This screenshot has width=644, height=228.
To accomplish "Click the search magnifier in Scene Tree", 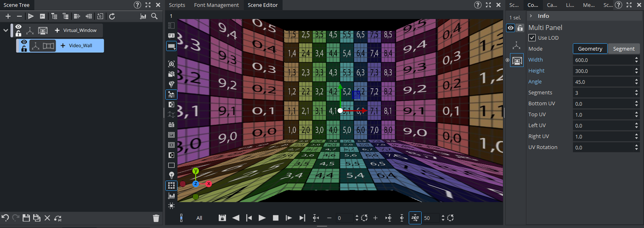I will (154, 16).
